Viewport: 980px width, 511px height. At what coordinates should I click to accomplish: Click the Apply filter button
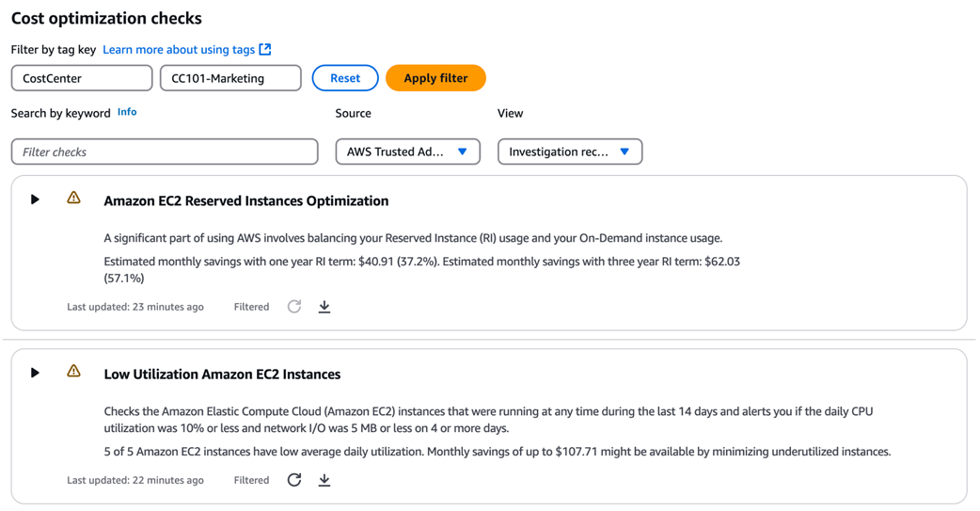[x=435, y=78]
